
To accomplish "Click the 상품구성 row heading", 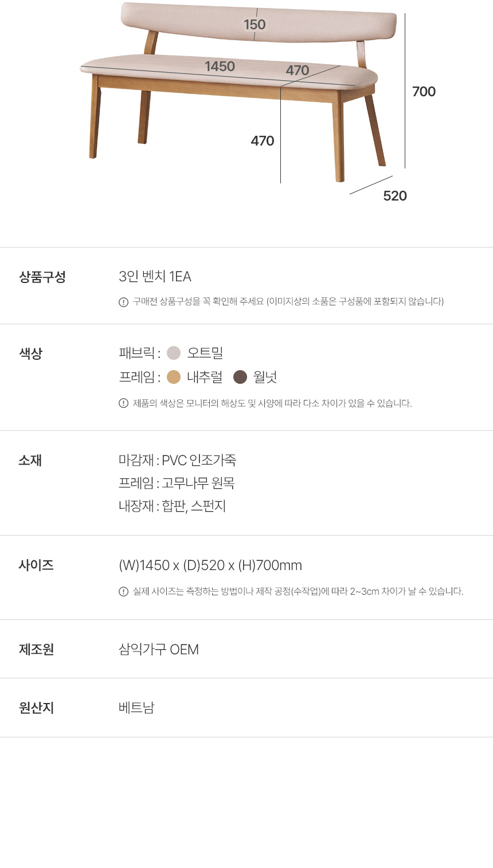I will pos(42,277).
